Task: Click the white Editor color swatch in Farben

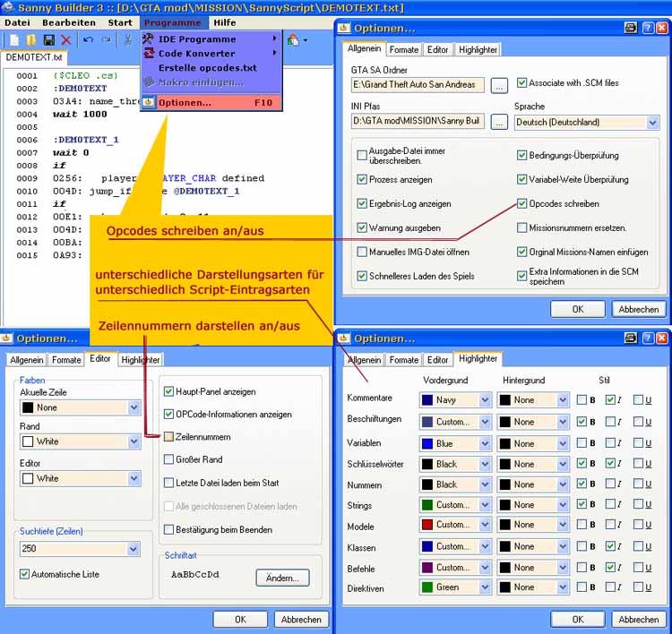Action: [28, 478]
